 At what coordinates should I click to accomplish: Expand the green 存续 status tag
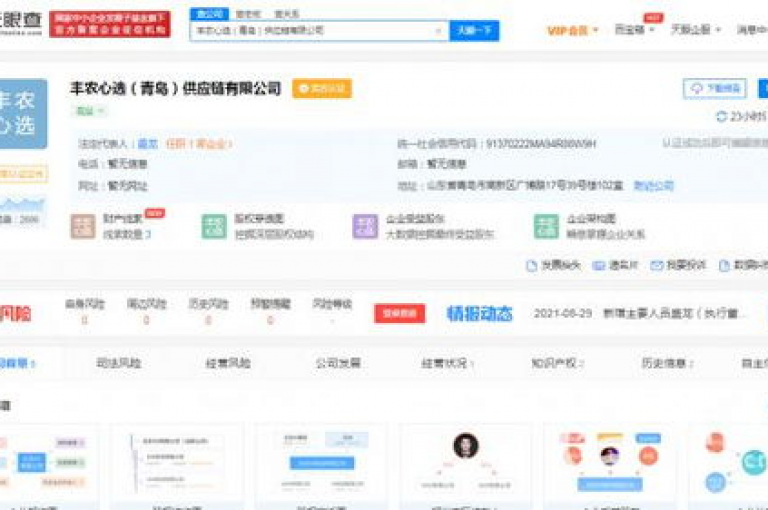coord(90,111)
